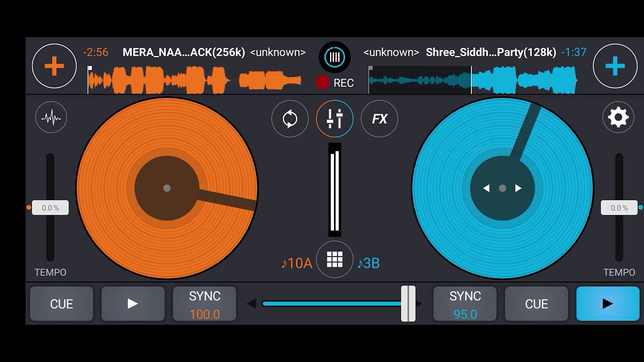
Task: Tap the right arrow of the crossfader
Action: [x=419, y=303]
